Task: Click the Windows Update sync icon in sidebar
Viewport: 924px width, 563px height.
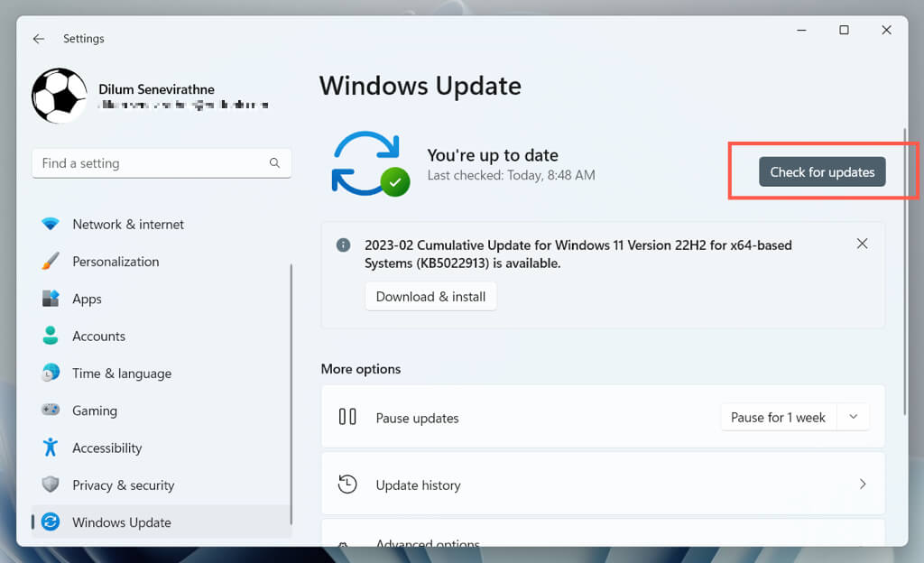Action: [51, 521]
